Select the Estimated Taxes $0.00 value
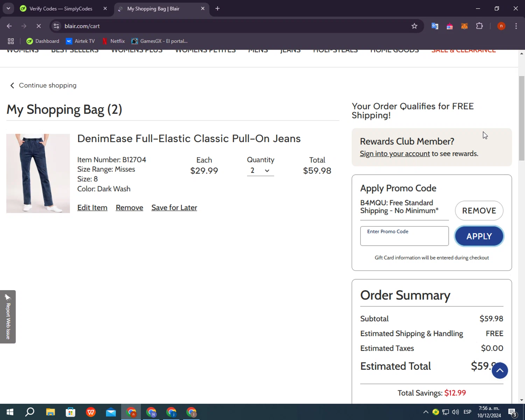525x420 pixels. tap(492, 348)
